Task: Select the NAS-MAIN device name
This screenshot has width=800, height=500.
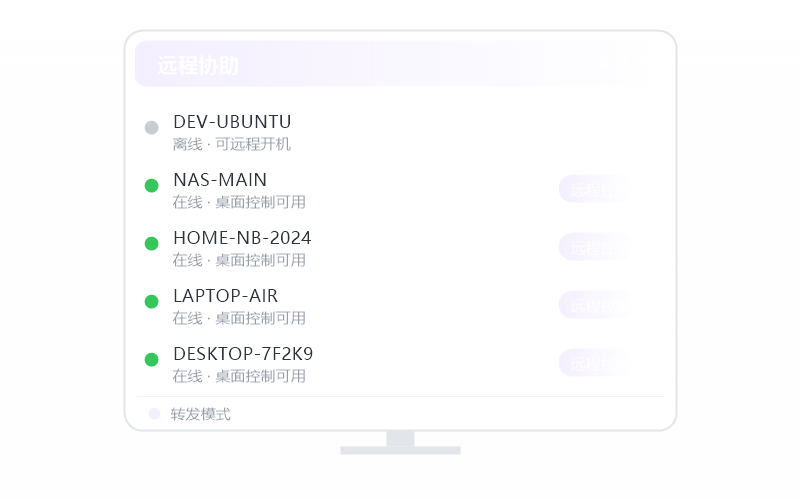Action: click(220, 180)
